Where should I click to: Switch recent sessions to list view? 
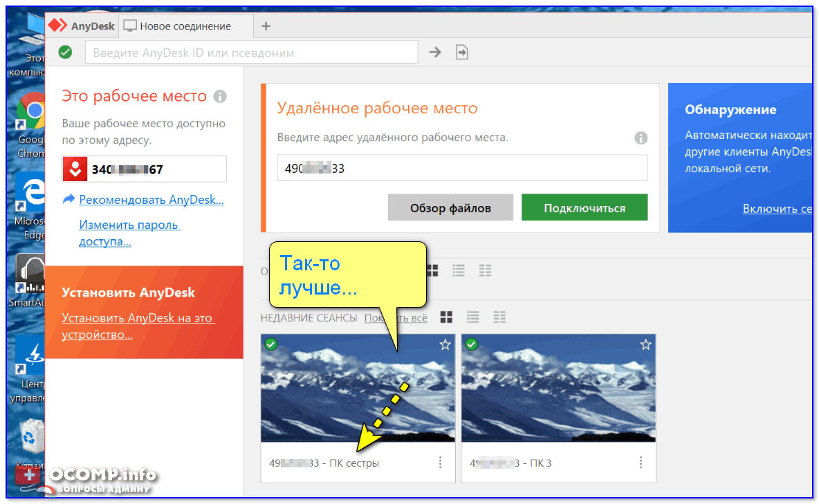[473, 317]
